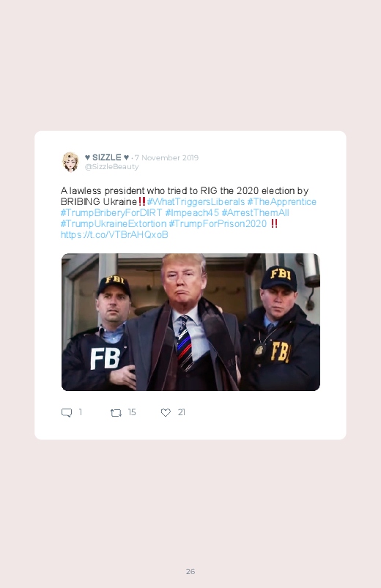Image resolution: width=381 pixels, height=588 pixels.
Task: Click the reply speech bubble icon
Action: [x=67, y=412]
